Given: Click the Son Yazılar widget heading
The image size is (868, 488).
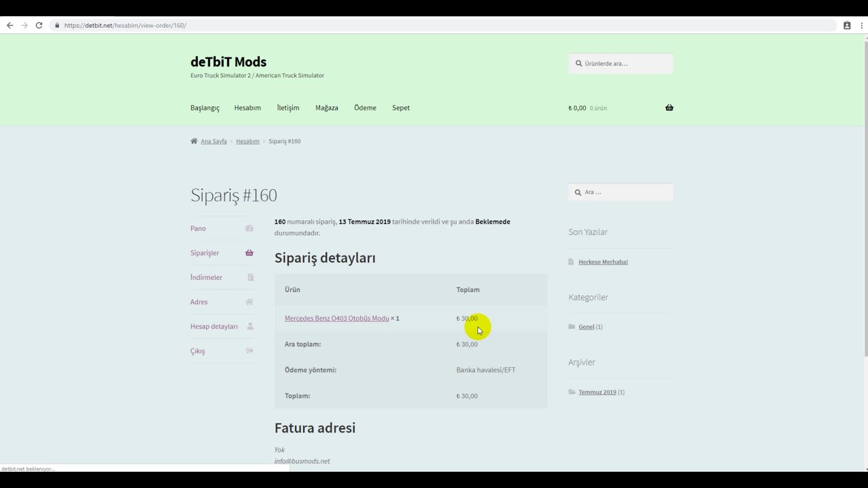Looking at the screenshot, I should (x=588, y=232).
